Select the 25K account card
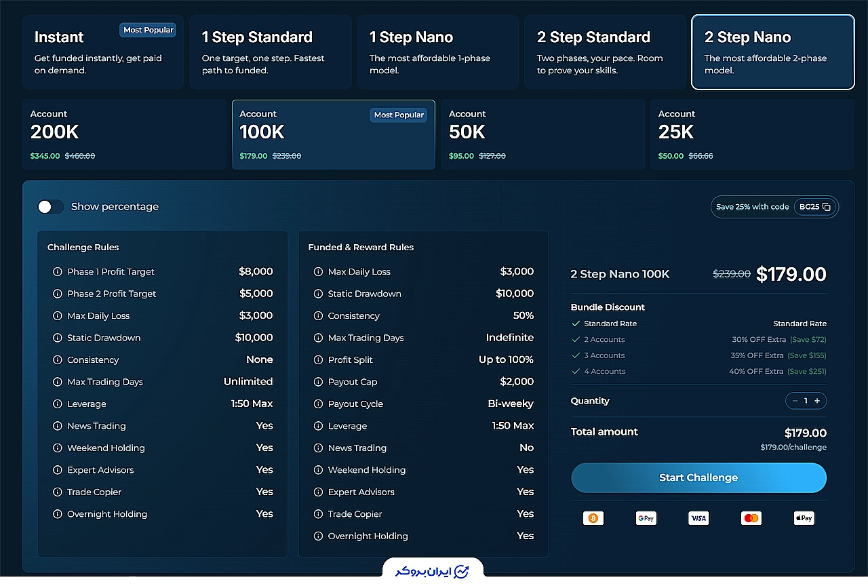Screen dimensions: 868x588 [x=752, y=135]
